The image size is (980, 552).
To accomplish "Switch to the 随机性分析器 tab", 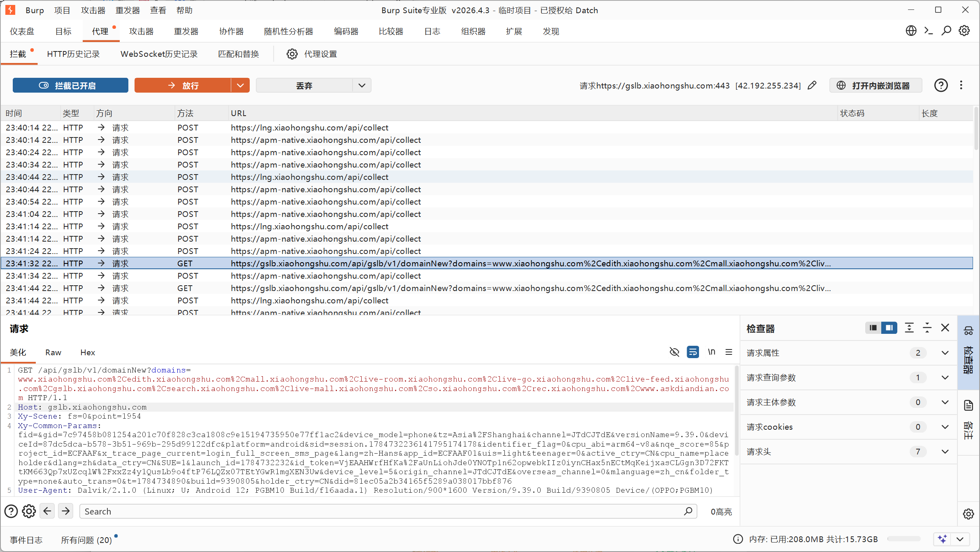I will pyautogui.click(x=288, y=31).
